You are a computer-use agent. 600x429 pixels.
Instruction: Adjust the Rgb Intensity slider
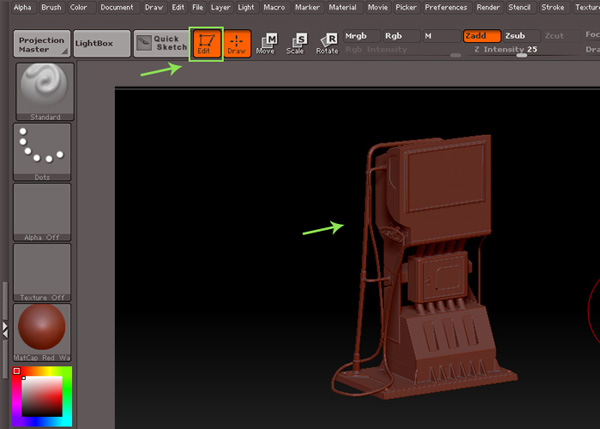click(403, 51)
